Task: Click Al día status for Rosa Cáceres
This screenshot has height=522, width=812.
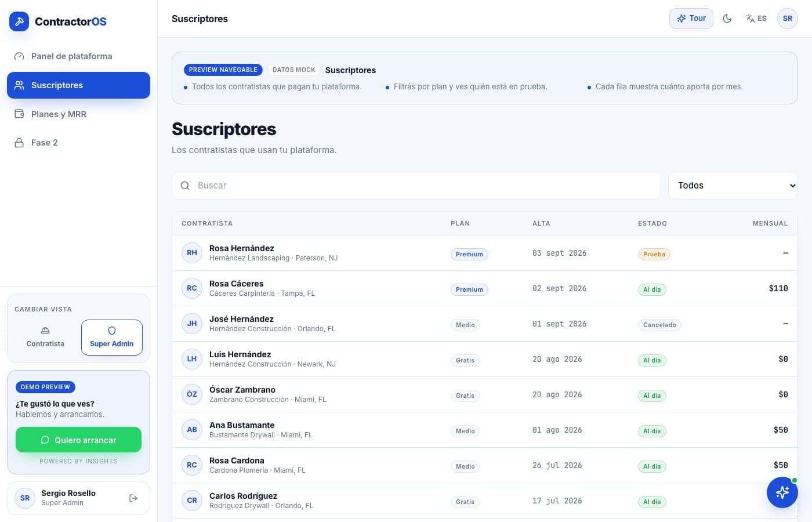Action: (652, 289)
